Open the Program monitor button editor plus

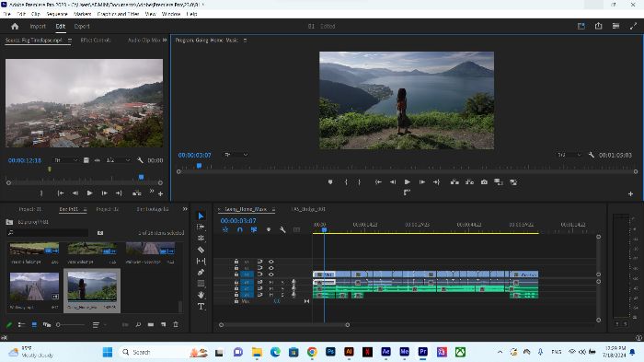pos(630,193)
